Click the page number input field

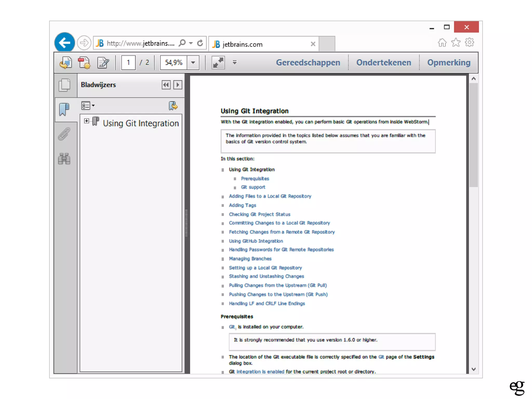[128, 63]
